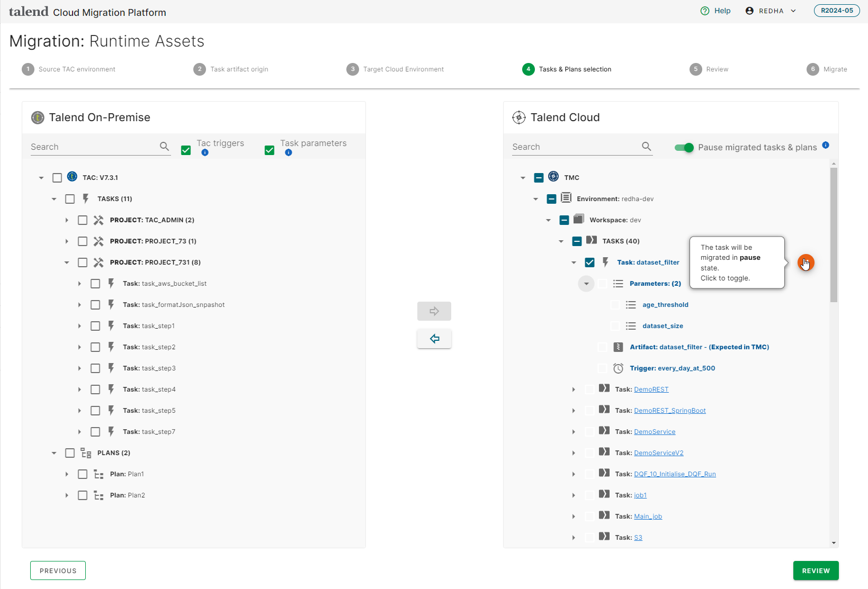Viewport: 868px width, 589px height.
Task: Collapse the TAC: V7.3.1 tree node
Action: click(x=41, y=178)
